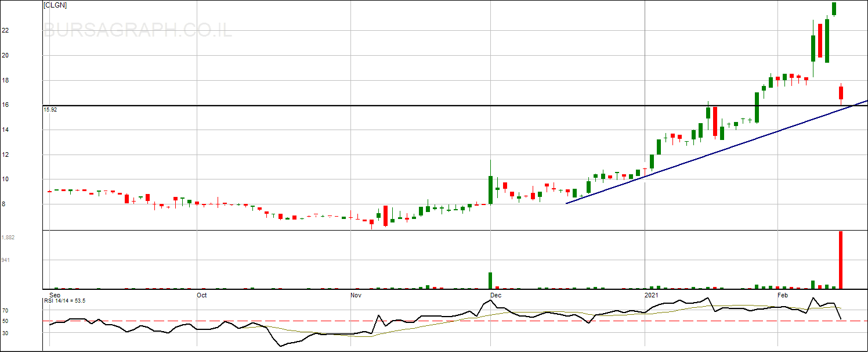
Task: Select the Nov date axis label
Action: pyautogui.click(x=356, y=295)
